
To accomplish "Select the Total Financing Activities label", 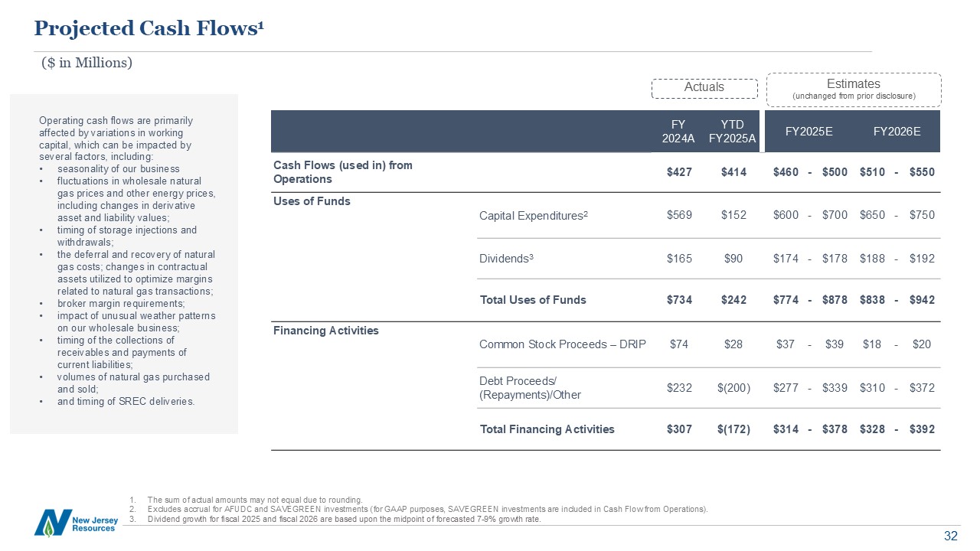I will pyautogui.click(x=547, y=429).
